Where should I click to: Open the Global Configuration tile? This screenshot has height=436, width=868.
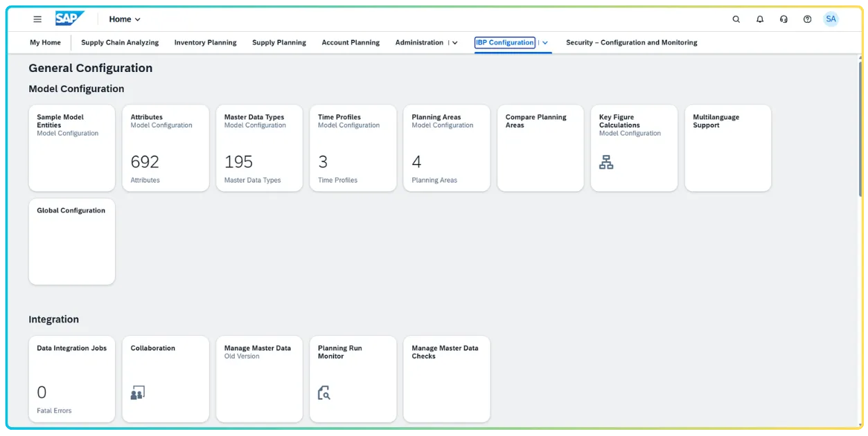coord(71,241)
